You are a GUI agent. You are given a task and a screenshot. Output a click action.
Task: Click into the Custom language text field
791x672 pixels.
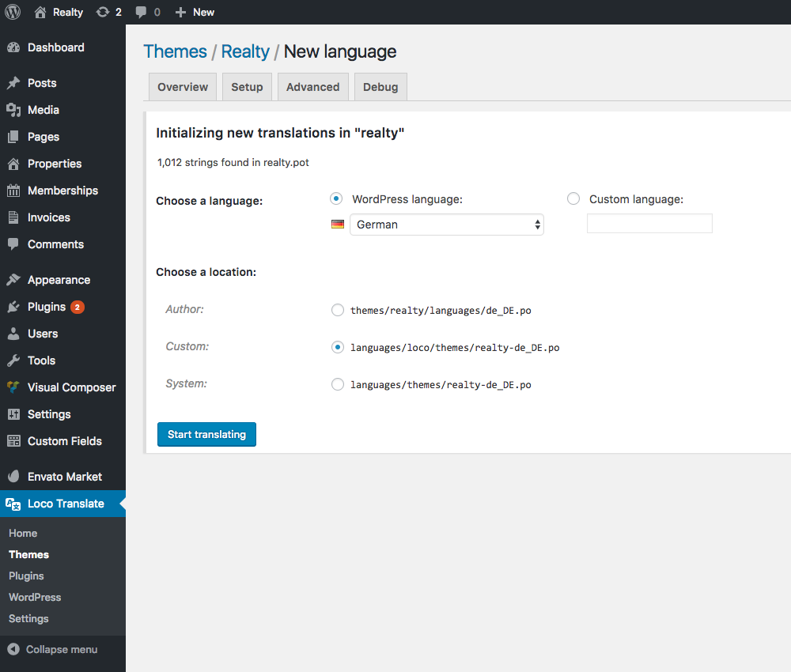tap(649, 223)
